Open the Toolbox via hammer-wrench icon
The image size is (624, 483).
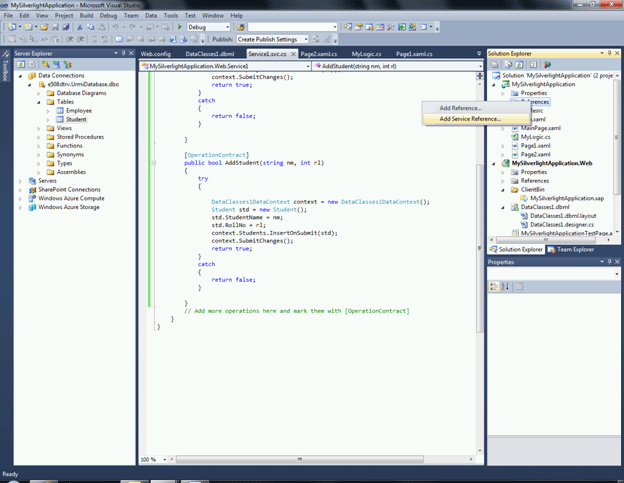tap(391, 27)
